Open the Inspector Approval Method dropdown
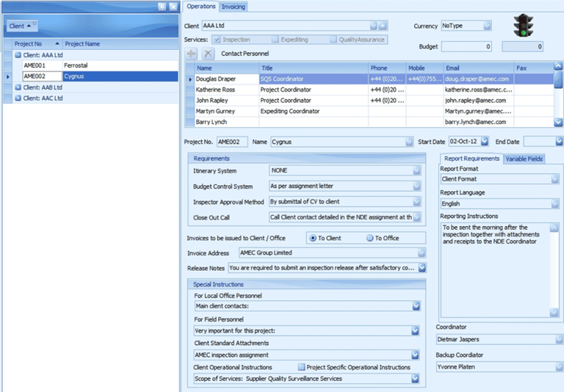The image size is (564, 392). 416,202
